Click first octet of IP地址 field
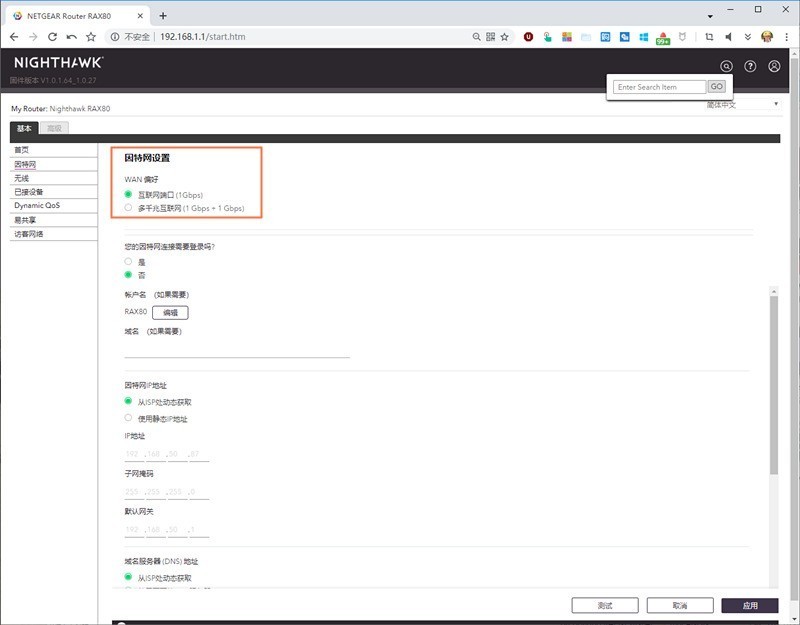Image resolution: width=800 pixels, height=625 pixels. click(132, 454)
